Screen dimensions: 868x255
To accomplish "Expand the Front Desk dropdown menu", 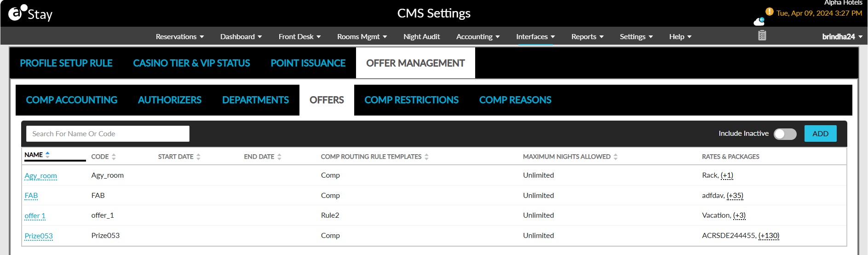I will [x=299, y=37].
